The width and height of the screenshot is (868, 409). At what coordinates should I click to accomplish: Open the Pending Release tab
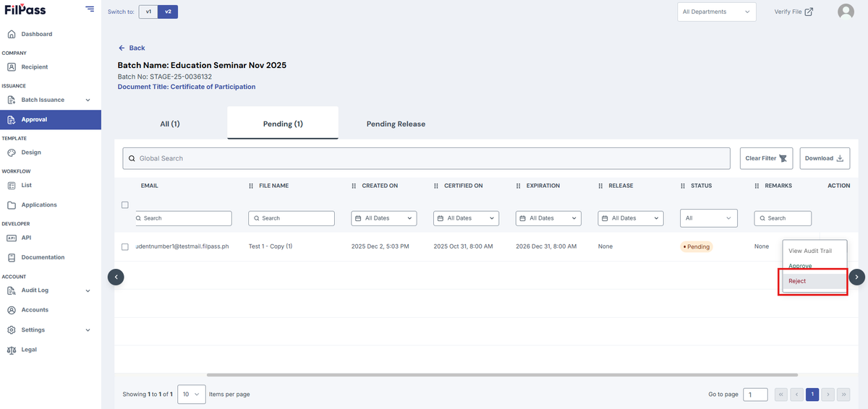[x=396, y=124]
